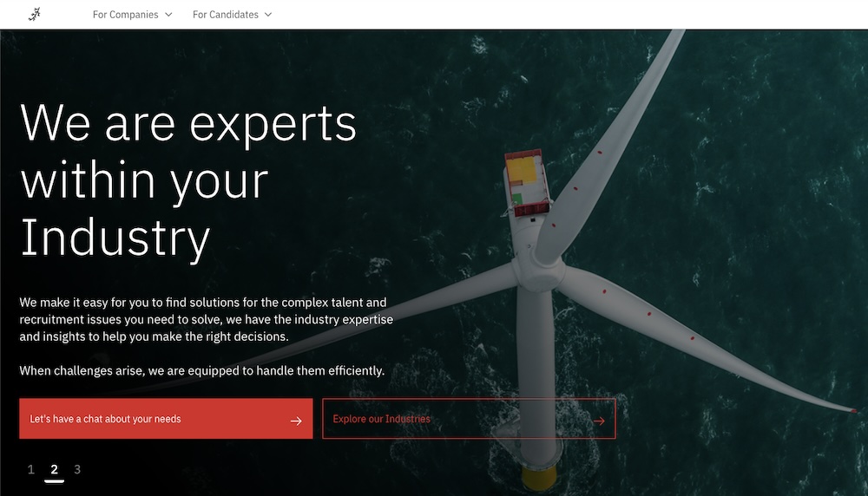Click the yellow helipad on the turbine nacelle
The height and width of the screenshot is (496, 868).
coord(522,170)
